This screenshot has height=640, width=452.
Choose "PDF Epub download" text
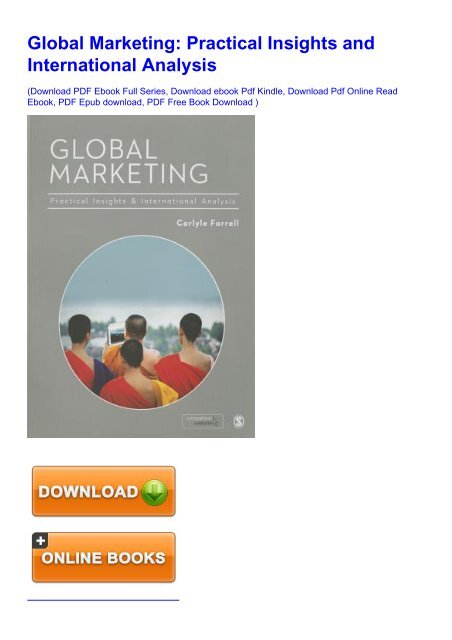coord(100,102)
